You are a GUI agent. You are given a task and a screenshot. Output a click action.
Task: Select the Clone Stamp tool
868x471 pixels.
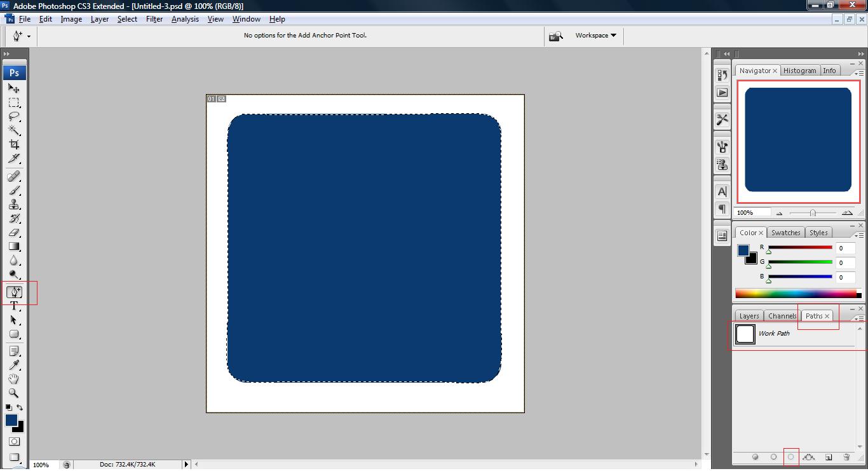pos(14,205)
